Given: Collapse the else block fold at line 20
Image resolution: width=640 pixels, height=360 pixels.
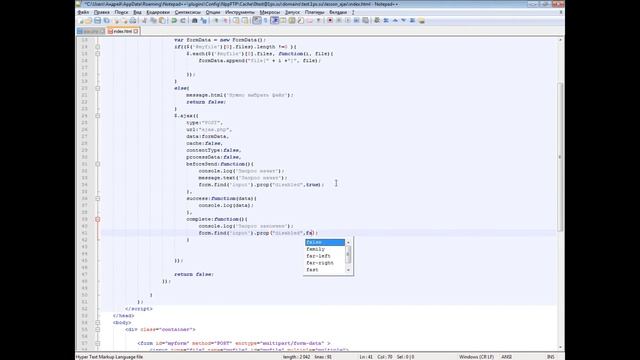Looking at the screenshot, I should click(98, 88).
